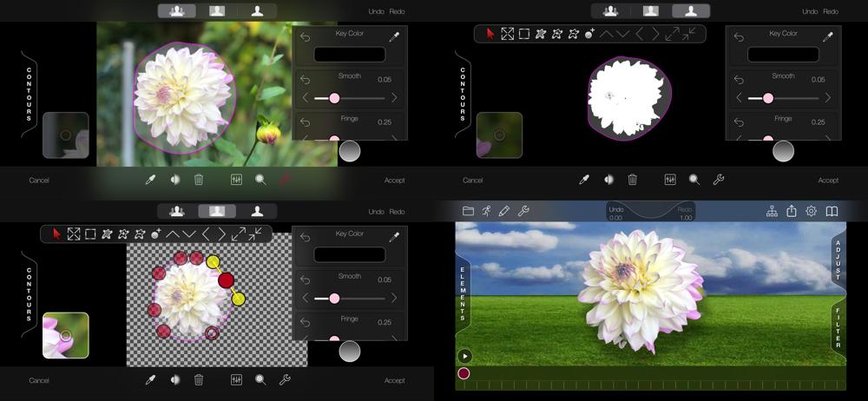Select the square marquee tool in matte view

tap(523, 34)
